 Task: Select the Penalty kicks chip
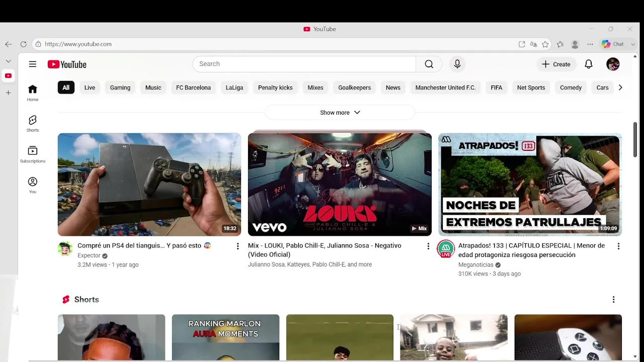coord(275,87)
